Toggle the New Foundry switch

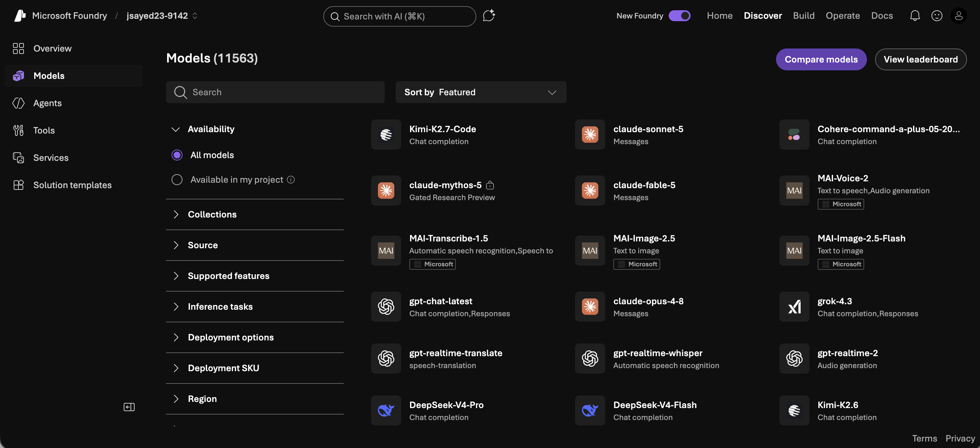pos(679,16)
